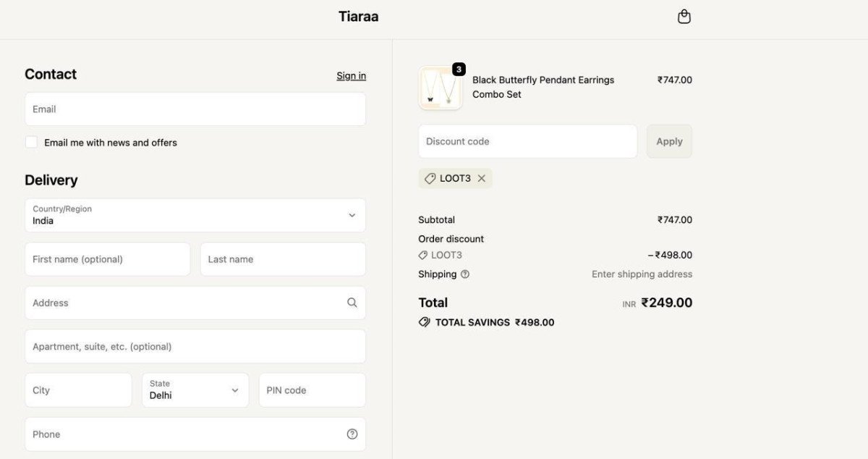Click the Order discount label
Viewport: 868px width, 459px height.
point(451,239)
